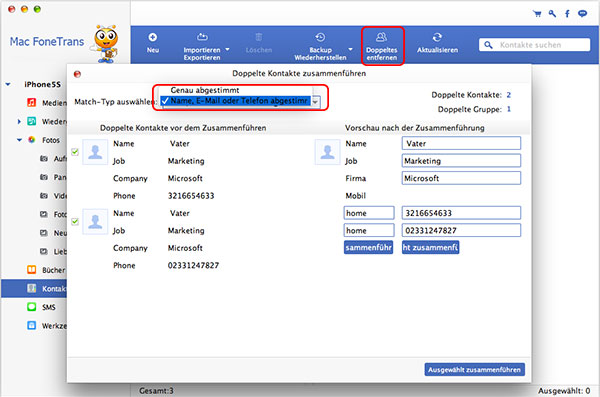Viewport: 600px width, 397px height.
Task: Select SMS in the sidebar
Action: coord(41,307)
